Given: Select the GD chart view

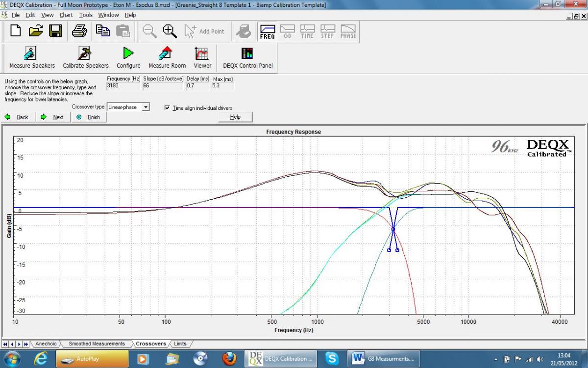Looking at the screenshot, I should pyautogui.click(x=287, y=32).
